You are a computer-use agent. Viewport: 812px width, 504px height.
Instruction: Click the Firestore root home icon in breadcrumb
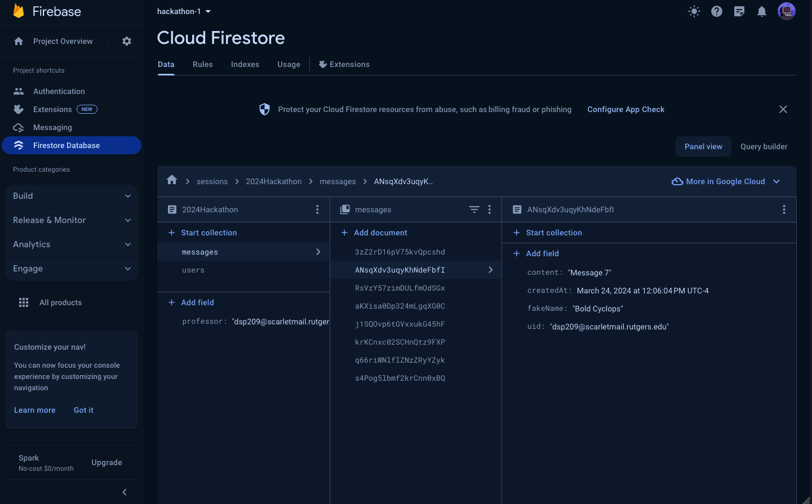coord(172,180)
